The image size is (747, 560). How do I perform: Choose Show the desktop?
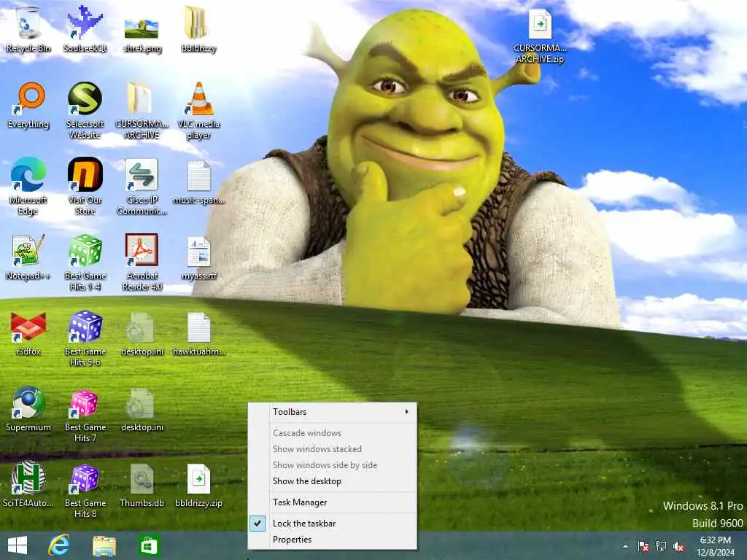333,481
